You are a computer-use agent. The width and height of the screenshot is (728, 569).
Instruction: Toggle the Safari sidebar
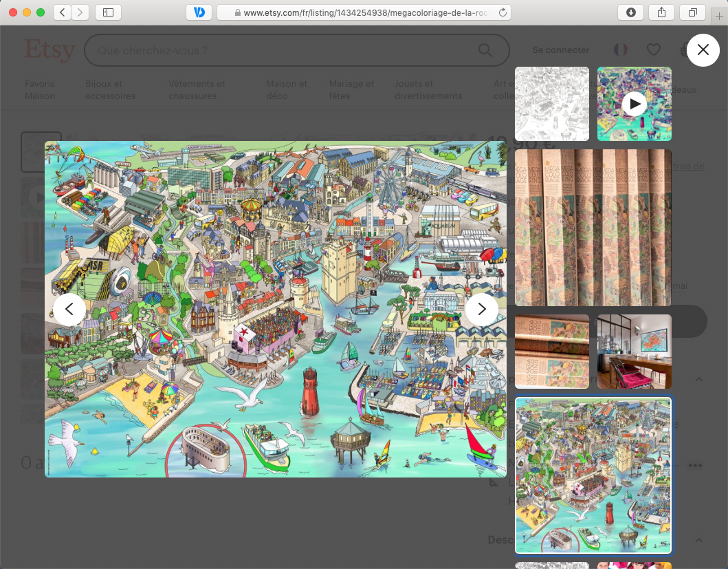point(108,12)
